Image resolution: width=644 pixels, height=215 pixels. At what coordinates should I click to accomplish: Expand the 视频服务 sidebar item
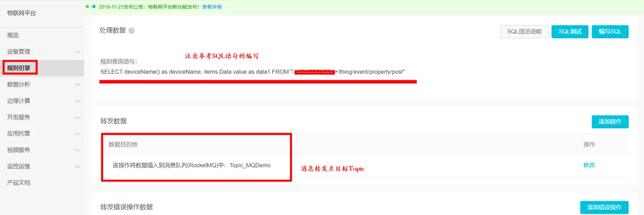coord(77,150)
